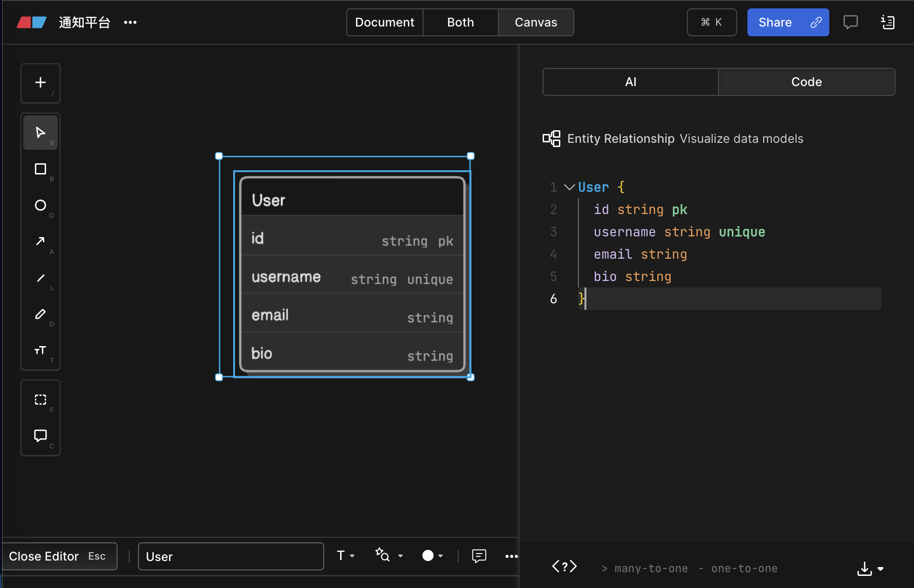Select the Ellipse shape tool
The width and height of the screenshot is (914, 588).
click(40, 205)
